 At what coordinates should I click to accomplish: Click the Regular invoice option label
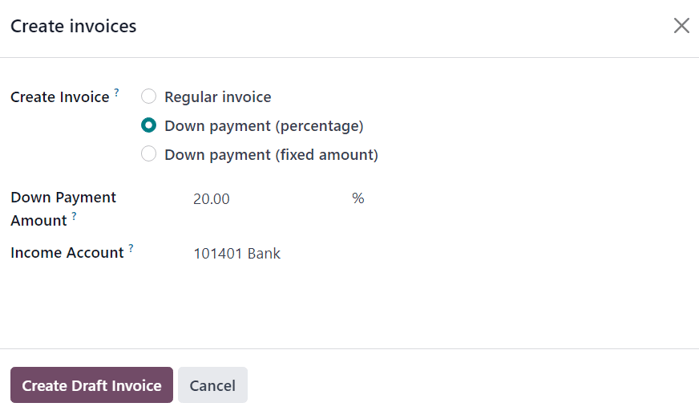tap(218, 97)
